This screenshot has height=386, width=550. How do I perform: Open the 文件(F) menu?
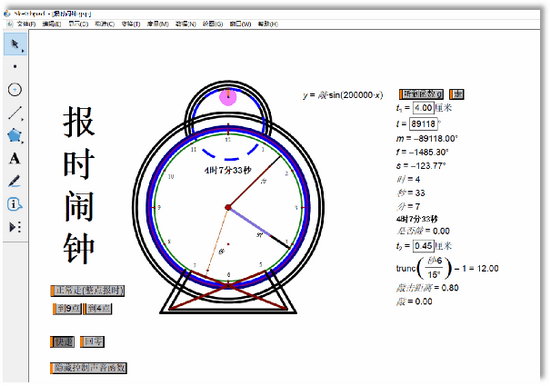[26, 24]
